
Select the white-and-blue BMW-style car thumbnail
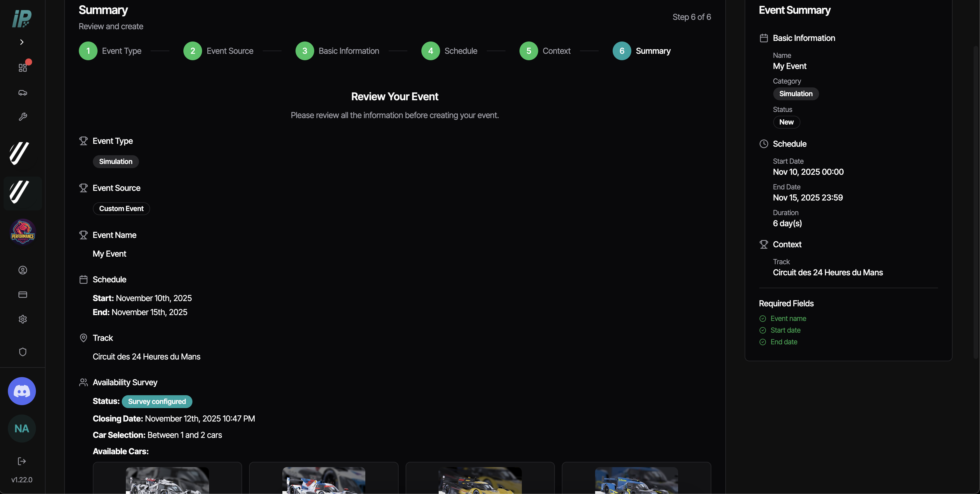324,480
